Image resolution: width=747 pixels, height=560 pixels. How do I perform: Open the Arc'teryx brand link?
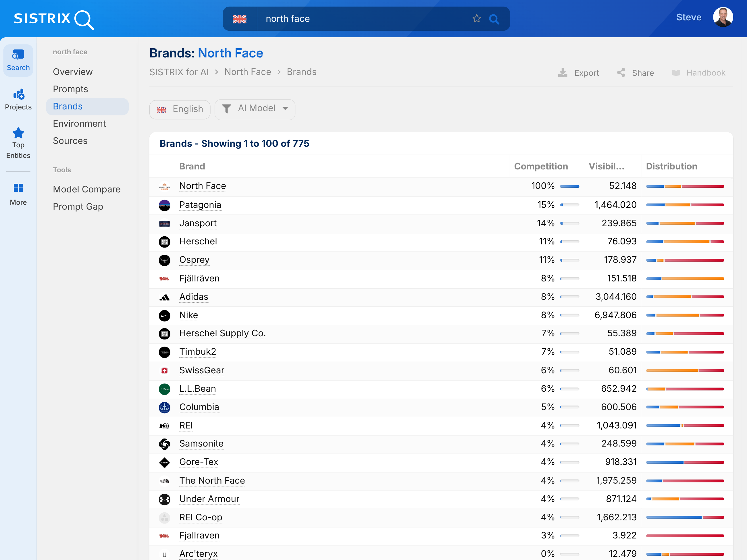[199, 554]
